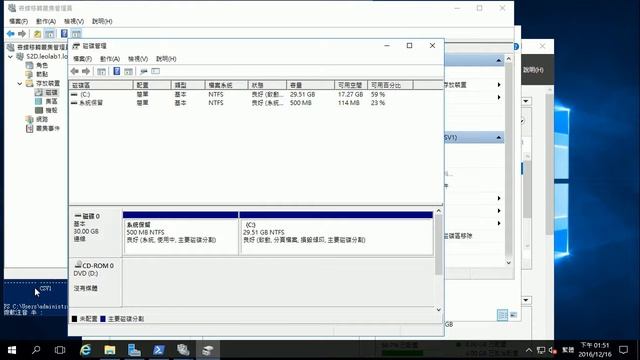The image size is (640, 360).
Task: Toggle action pane icon in Disk Management toolbar
Action: pos(129,71)
